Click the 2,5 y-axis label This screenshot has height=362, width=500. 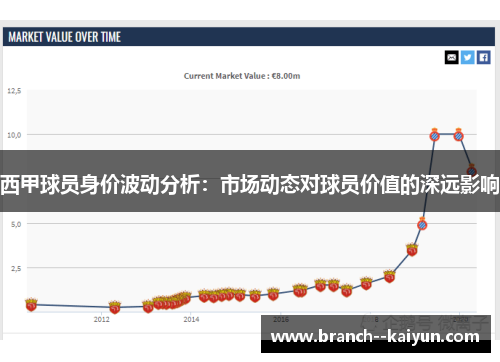[x=16, y=269]
